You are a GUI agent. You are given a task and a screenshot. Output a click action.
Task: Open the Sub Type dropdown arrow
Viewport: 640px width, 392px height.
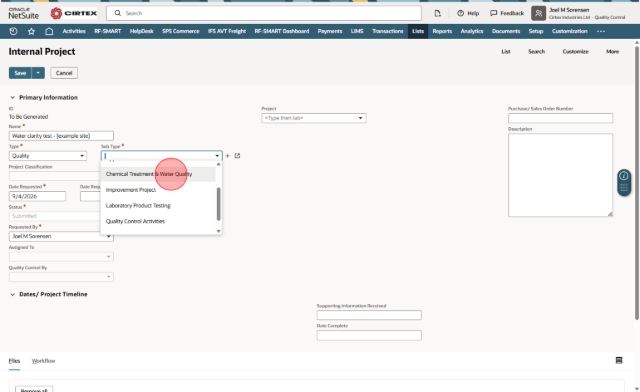[217, 156]
